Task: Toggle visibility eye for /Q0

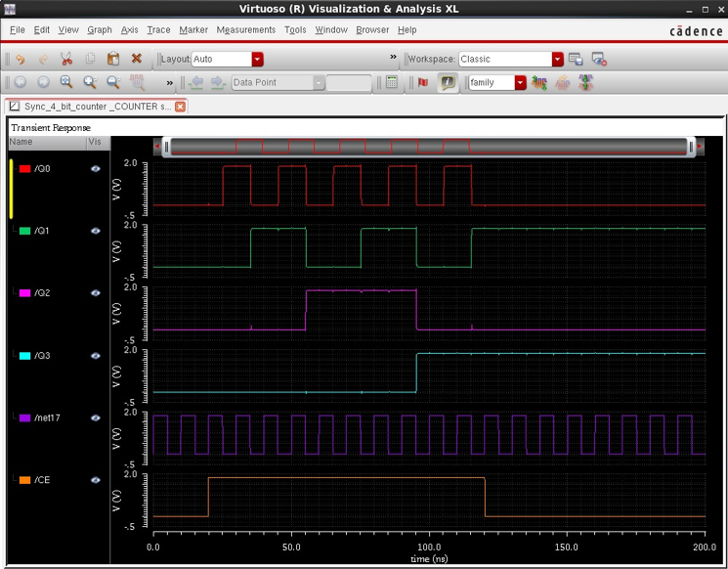Action: pos(96,168)
